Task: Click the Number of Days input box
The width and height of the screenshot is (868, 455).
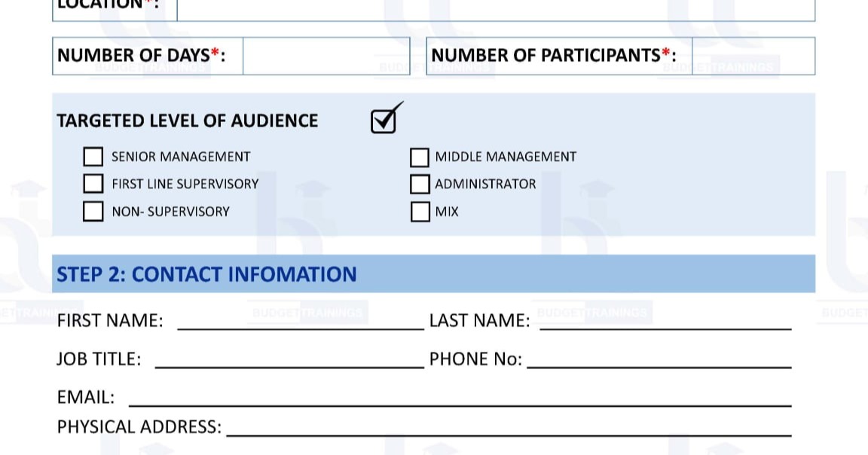Action: 326,56
